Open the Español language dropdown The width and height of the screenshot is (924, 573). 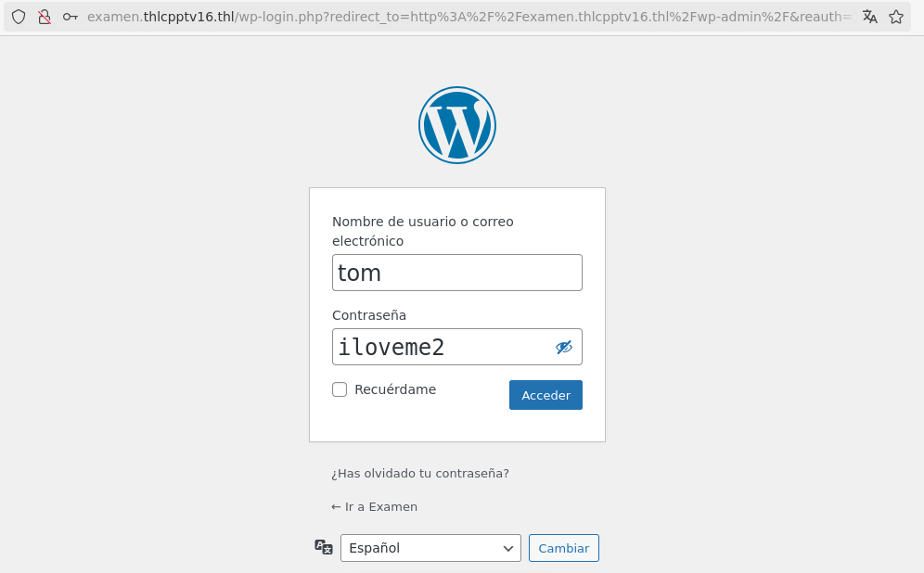430,548
